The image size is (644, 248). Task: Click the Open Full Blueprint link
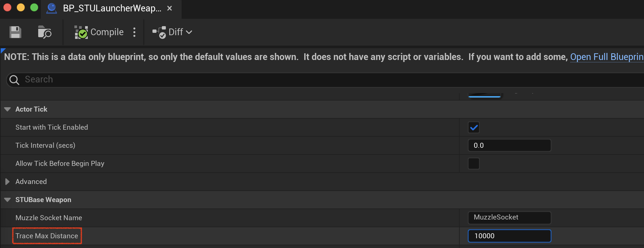607,57
